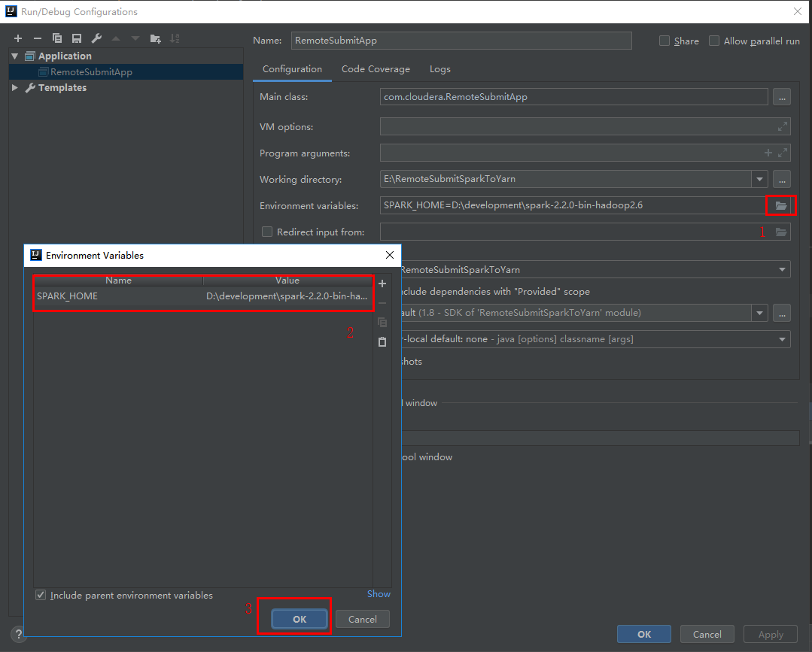Open the Working directory dropdown

click(x=759, y=179)
